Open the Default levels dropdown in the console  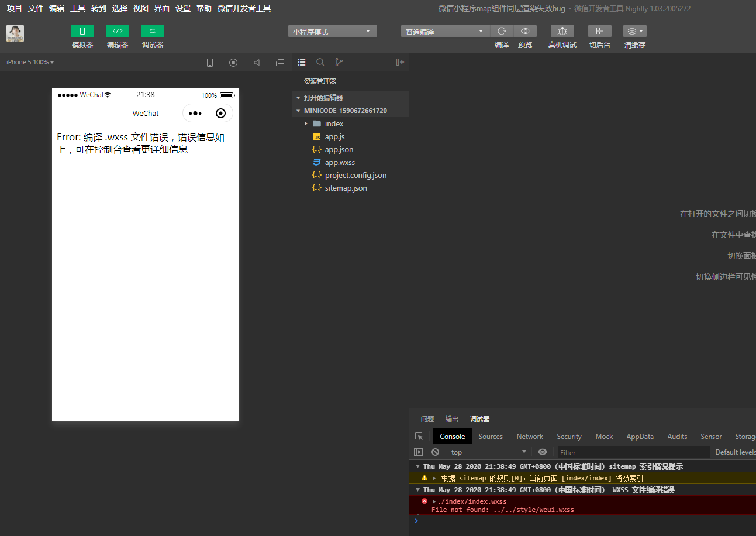tap(736, 452)
